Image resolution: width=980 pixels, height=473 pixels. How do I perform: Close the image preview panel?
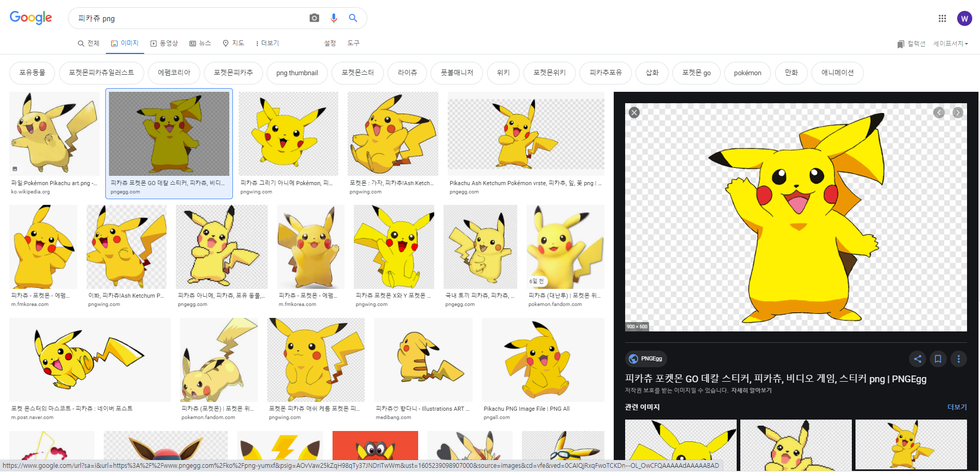(634, 113)
